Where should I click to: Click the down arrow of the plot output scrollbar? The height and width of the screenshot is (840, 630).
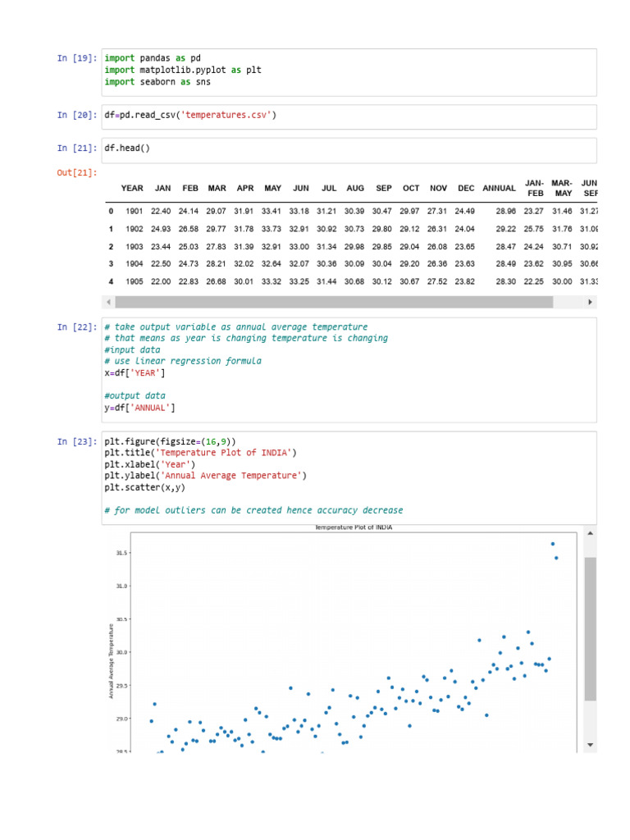[x=590, y=744]
